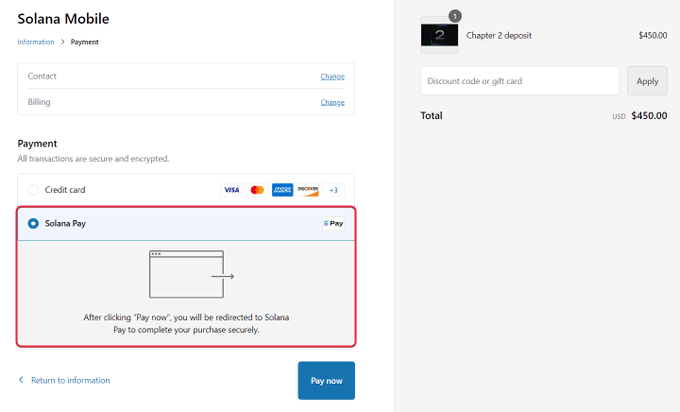Go to the Information breadcrumb step
680x412 pixels.
(36, 42)
